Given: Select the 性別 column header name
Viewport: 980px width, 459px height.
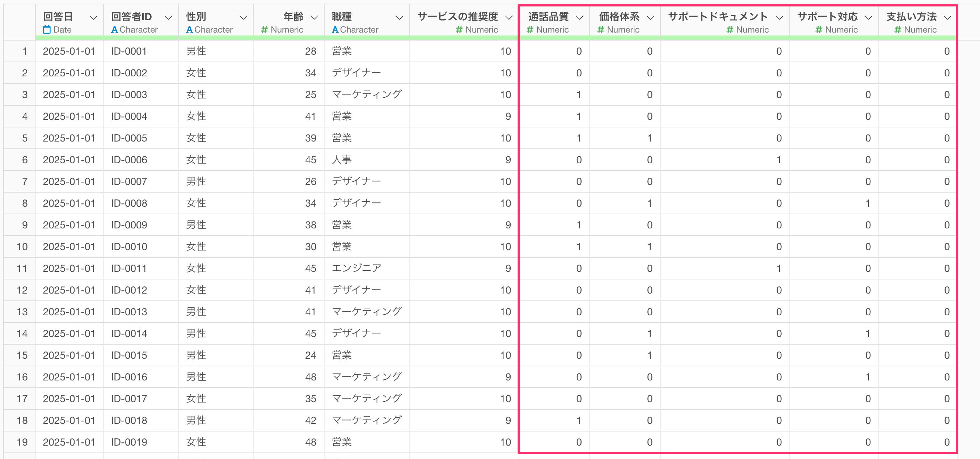Looking at the screenshot, I should click(196, 17).
